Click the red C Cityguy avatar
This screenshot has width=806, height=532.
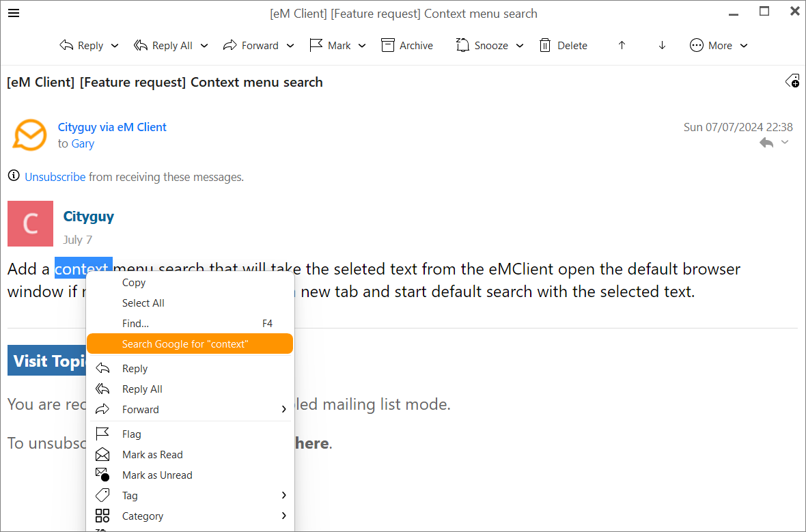30,223
